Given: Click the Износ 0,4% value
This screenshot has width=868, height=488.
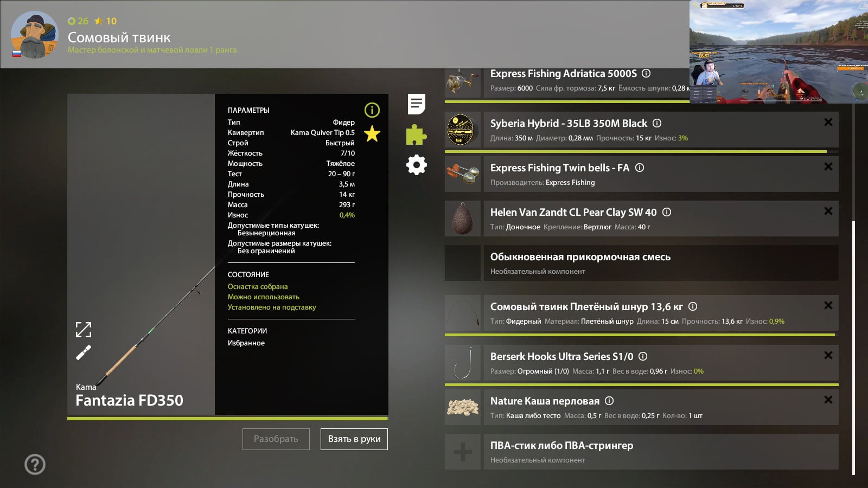Looking at the screenshot, I should [x=347, y=215].
